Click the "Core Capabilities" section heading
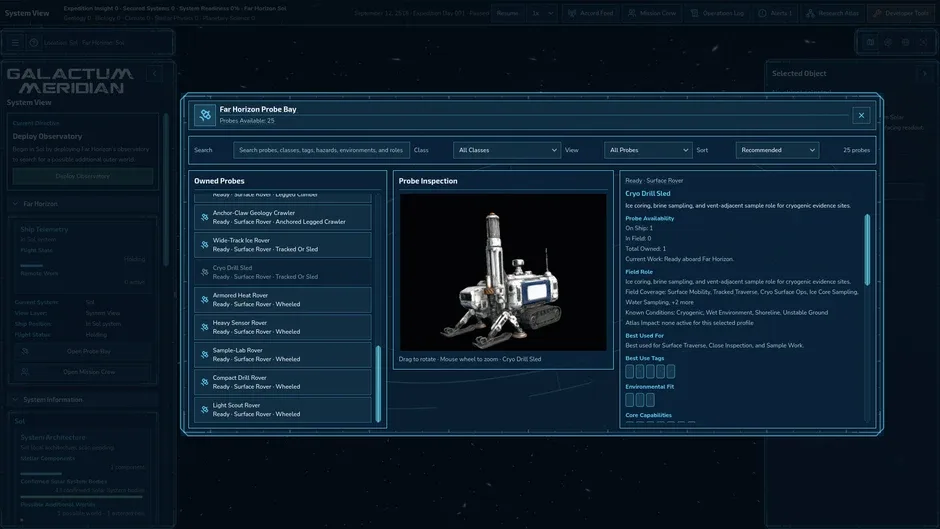The image size is (940, 529). pyautogui.click(x=648, y=415)
